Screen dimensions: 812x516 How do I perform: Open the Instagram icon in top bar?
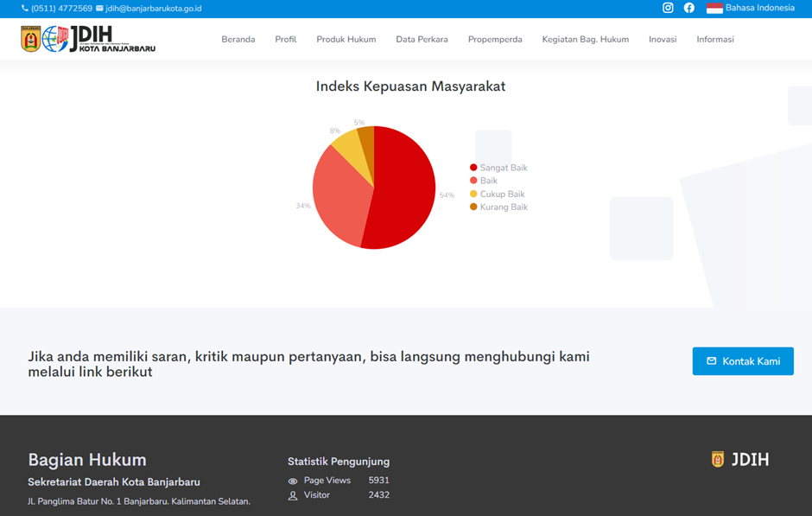pyautogui.click(x=668, y=8)
